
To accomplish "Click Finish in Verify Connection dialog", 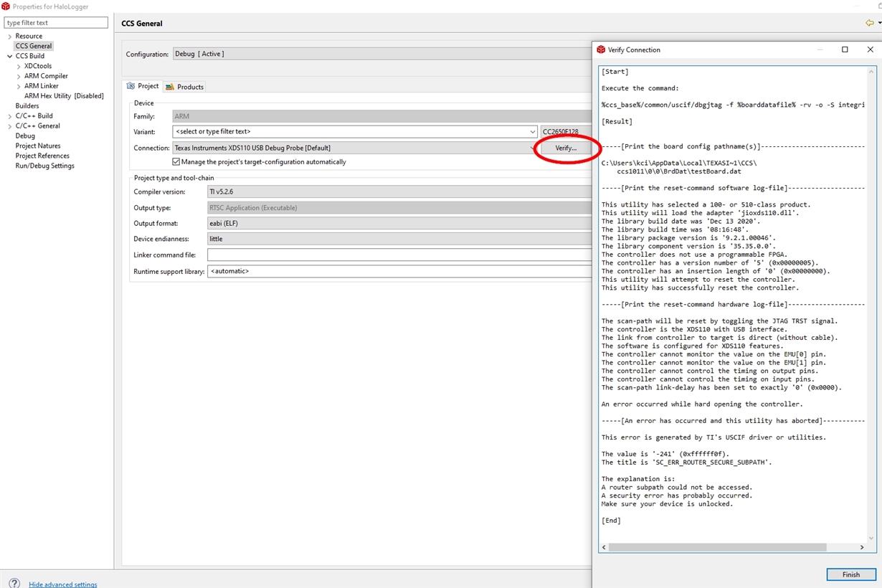I will coord(851,574).
